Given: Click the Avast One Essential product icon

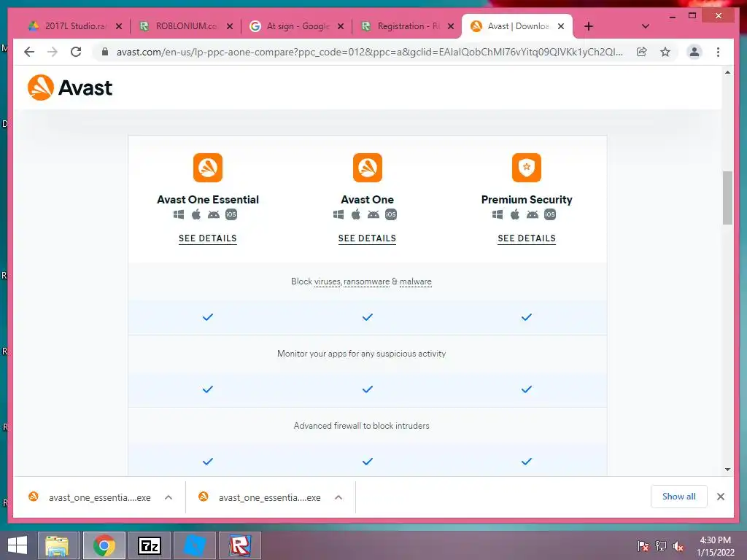Looking at the screenshot, I should 208,168.
